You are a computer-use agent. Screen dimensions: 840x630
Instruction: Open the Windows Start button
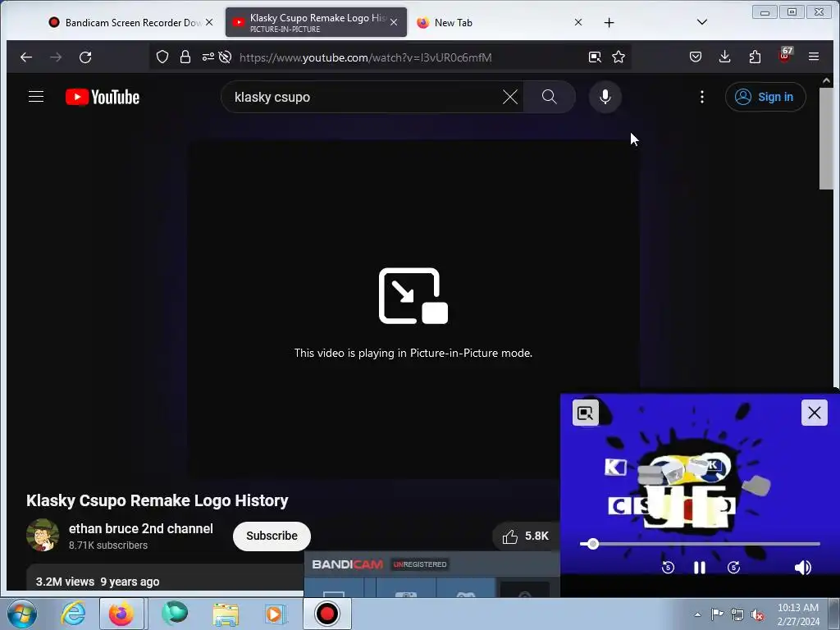(21, 614)
